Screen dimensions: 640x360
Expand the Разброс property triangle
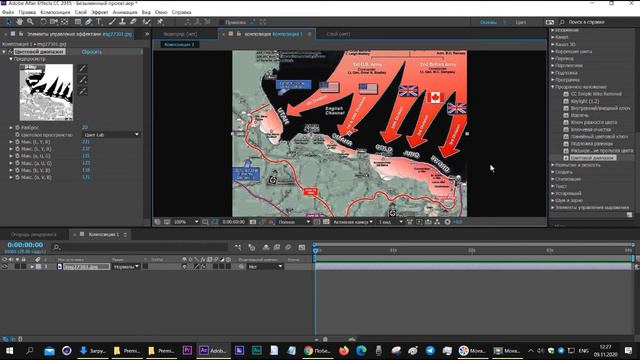click(11, 127)
